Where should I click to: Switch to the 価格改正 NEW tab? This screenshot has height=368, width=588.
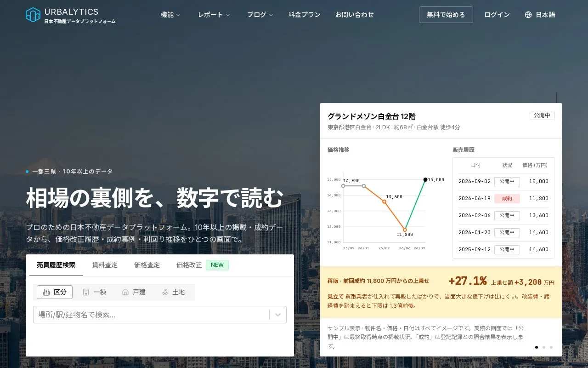click(x=203, y=265)
